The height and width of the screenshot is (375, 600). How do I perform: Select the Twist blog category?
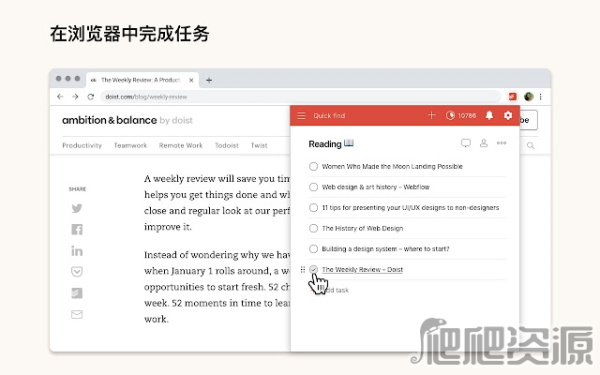259,145
